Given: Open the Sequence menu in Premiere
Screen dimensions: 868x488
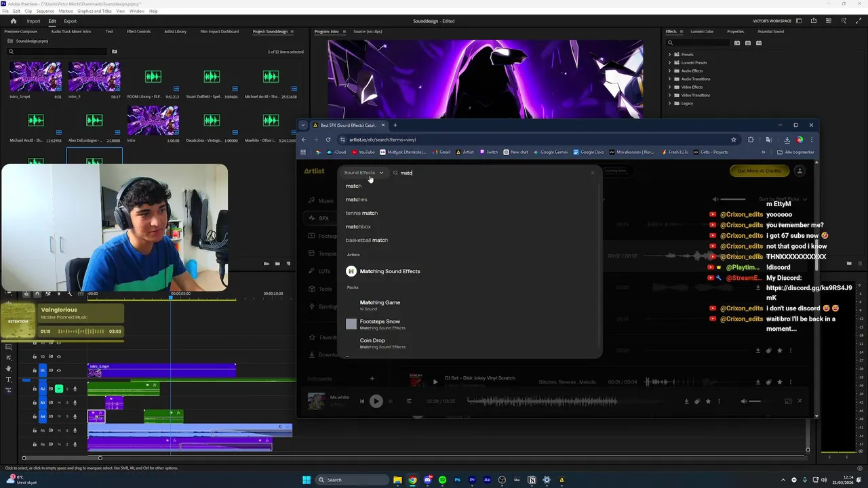Looking at the screenshot, I should click(x=45, y=11).
